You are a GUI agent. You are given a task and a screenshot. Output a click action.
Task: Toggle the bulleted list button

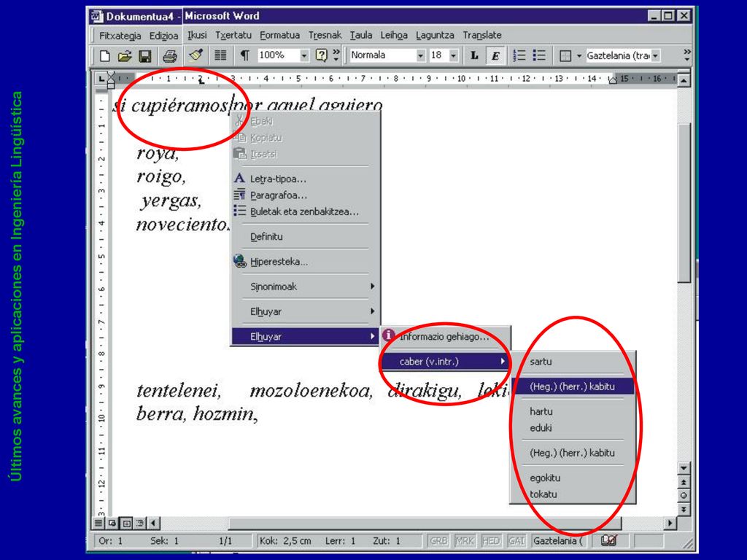point(539,55)
